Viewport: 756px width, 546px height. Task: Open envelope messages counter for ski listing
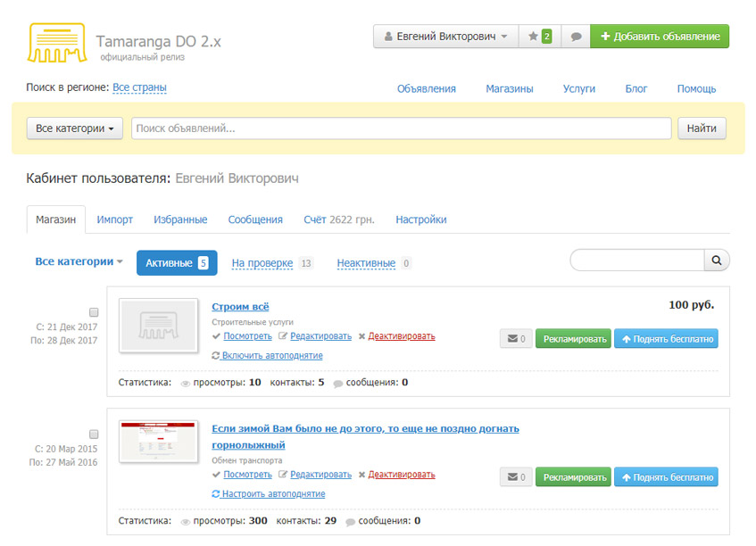pyautogui.click(x=516, y=477)
